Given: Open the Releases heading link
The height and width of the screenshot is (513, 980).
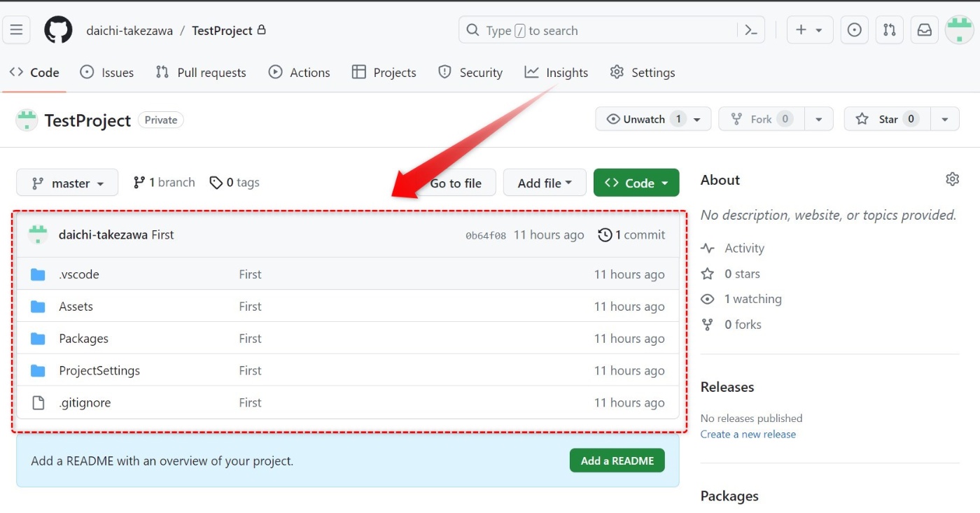Looking at the screenshot, I should [727, 387].
